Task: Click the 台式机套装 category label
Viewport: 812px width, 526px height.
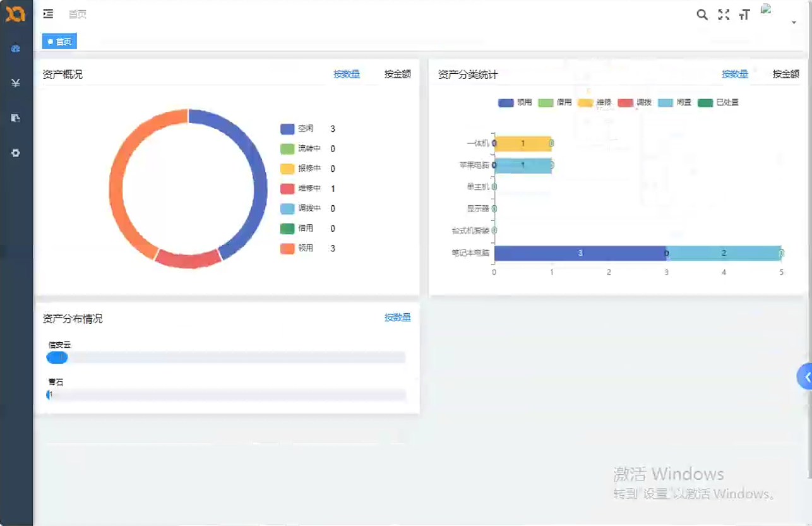Action: [470, 230]
